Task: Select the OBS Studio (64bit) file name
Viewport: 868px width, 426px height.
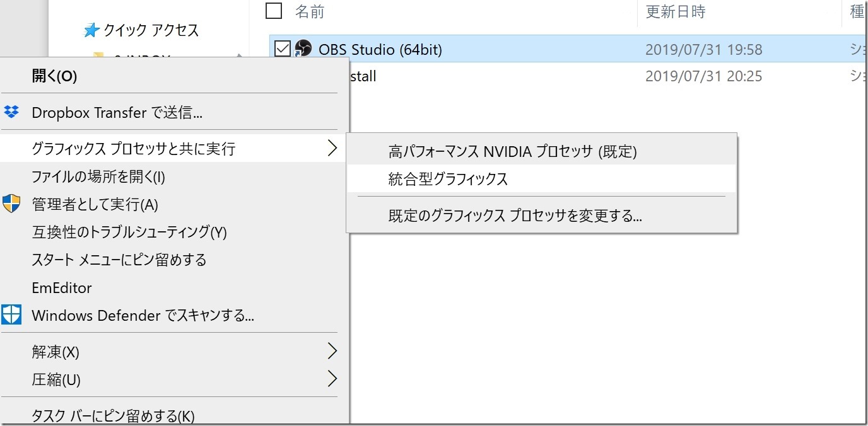Action: pos(380,49)
